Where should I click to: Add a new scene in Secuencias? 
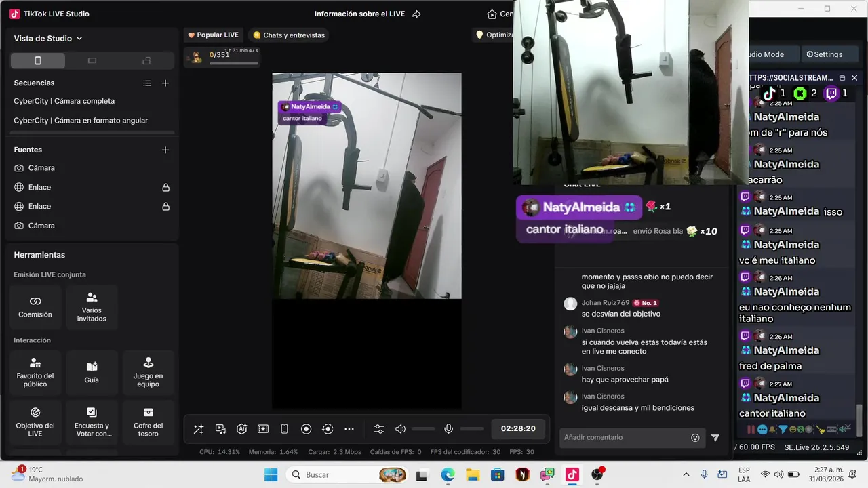pos(165,83)
